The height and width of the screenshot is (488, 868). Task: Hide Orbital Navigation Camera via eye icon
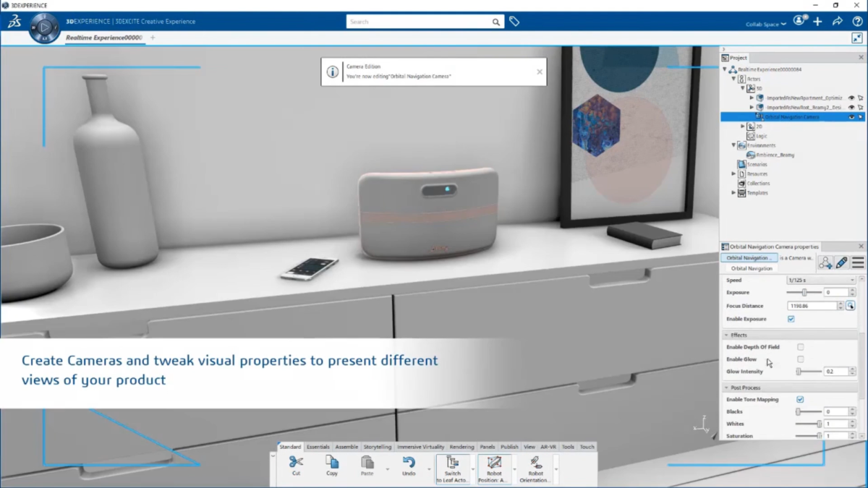(851, 117)
